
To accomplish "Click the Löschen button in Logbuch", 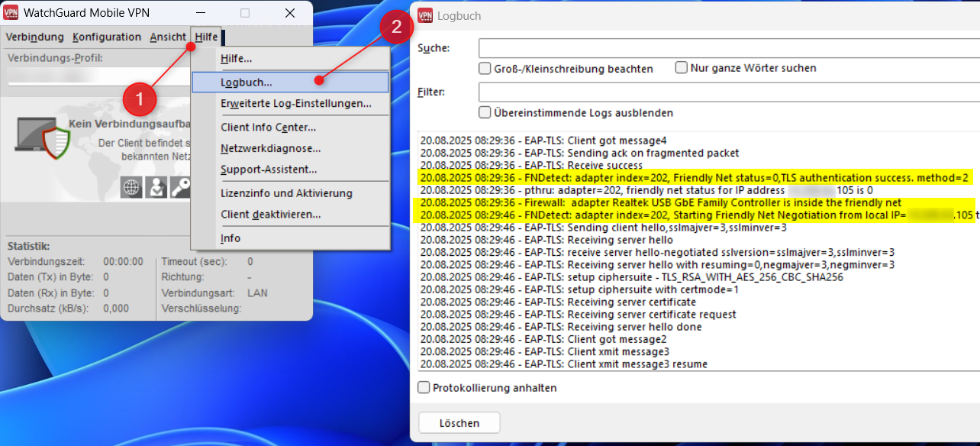I will point(459,422).
